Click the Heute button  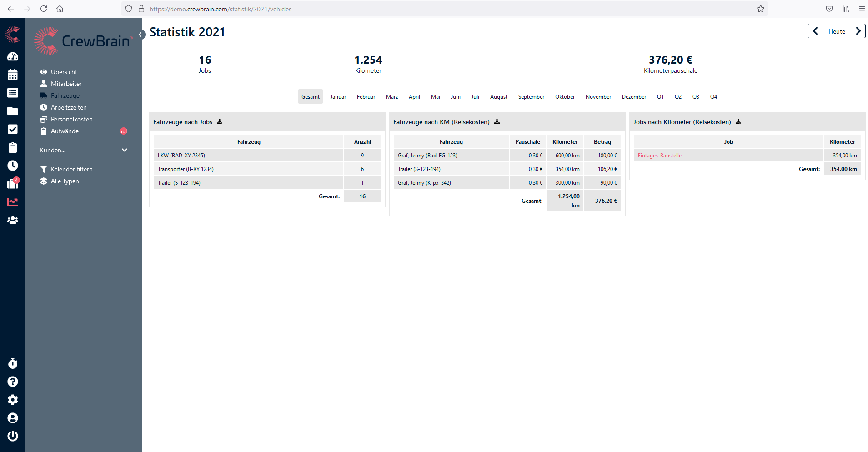pos(837,31)
